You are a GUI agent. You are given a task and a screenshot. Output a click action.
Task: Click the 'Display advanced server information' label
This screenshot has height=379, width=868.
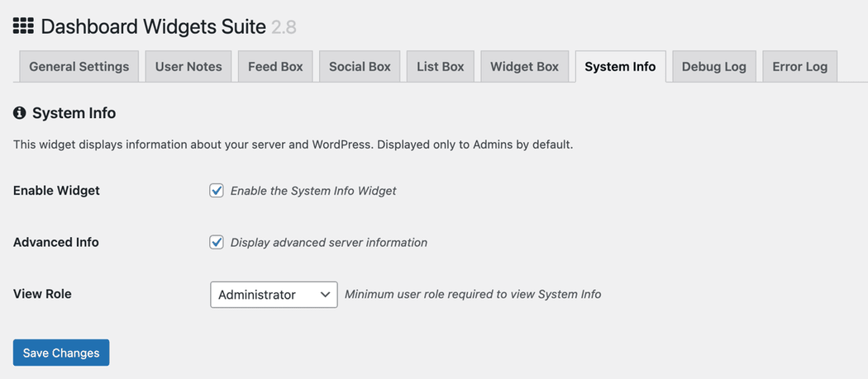click(x=329, y=242)
